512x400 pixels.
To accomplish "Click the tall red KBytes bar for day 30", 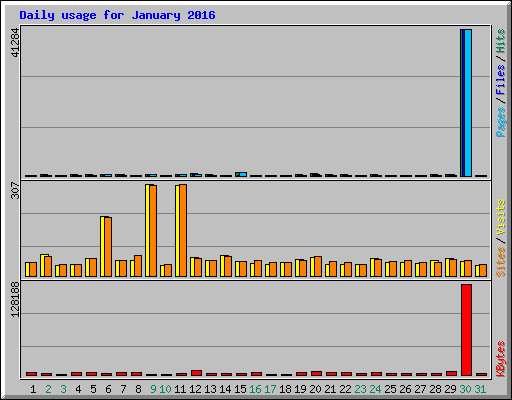I will point(466,330).
